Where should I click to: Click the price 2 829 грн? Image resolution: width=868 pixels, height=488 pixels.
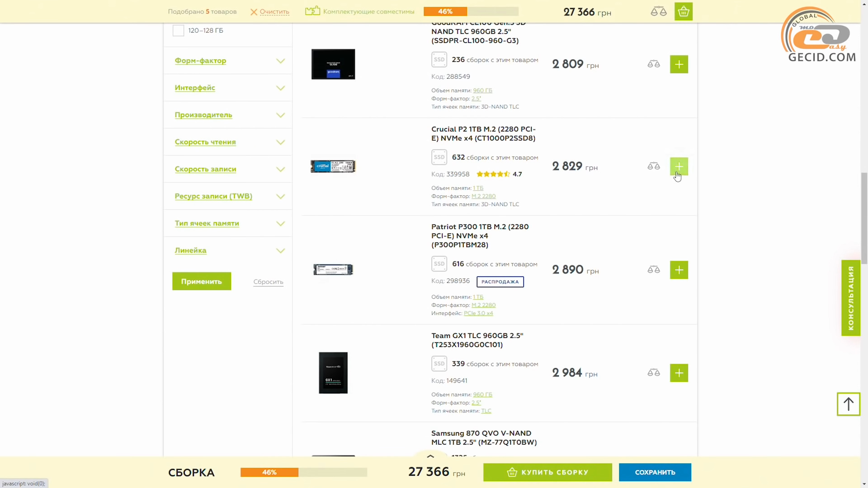point(575,166)
